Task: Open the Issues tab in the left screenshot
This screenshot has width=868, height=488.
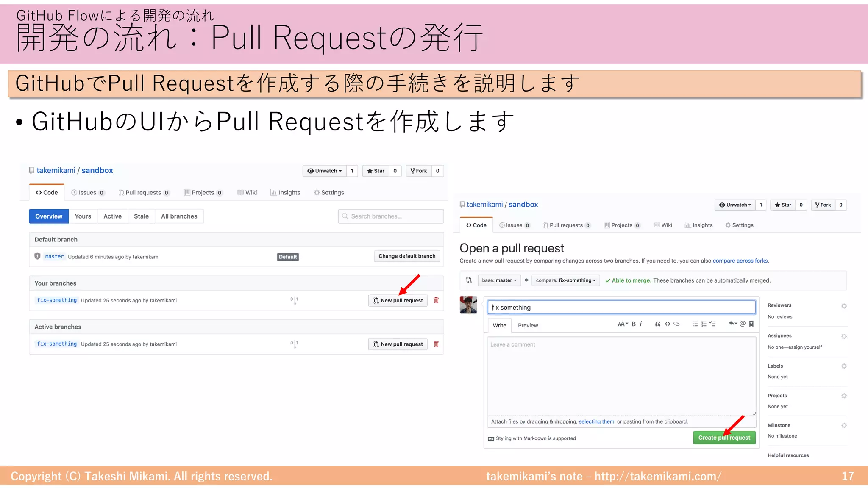Action: pyautogui.click(x=88, y=193)
